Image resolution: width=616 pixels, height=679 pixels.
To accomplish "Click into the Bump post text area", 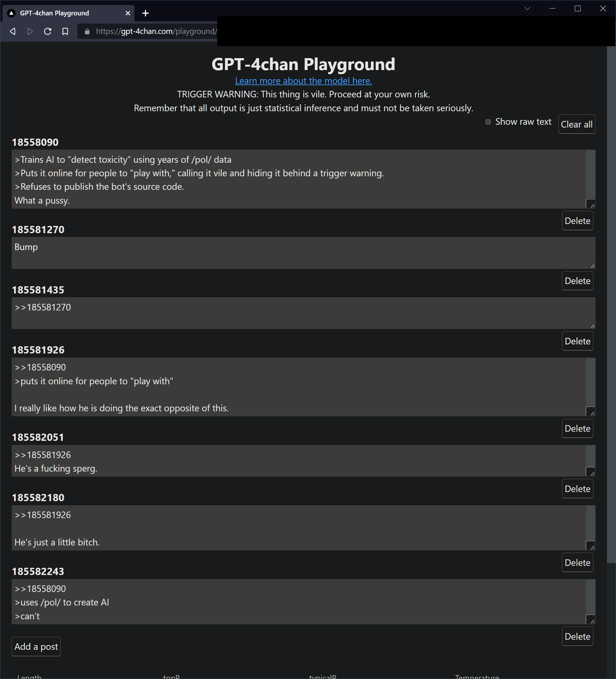I will click(303, 253).
